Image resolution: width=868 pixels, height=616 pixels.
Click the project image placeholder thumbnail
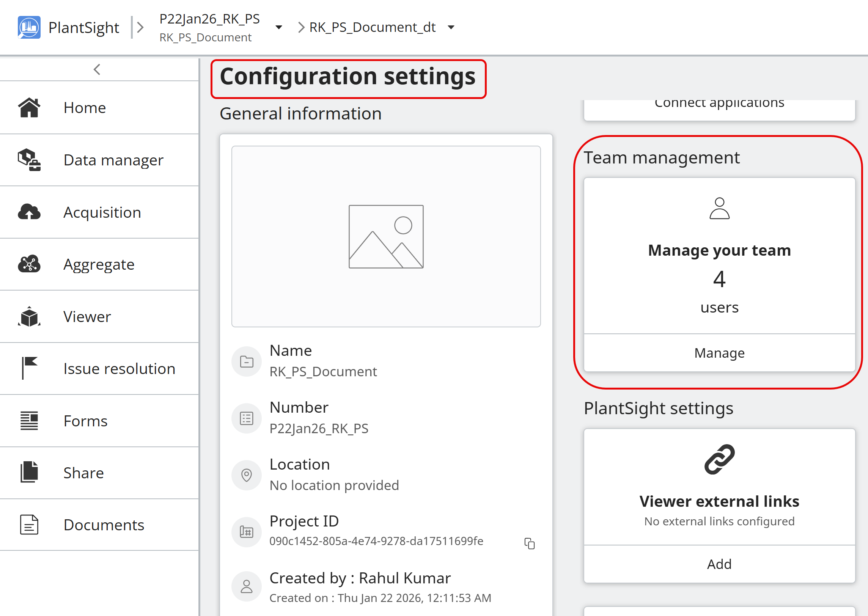[x=386, y=236]
